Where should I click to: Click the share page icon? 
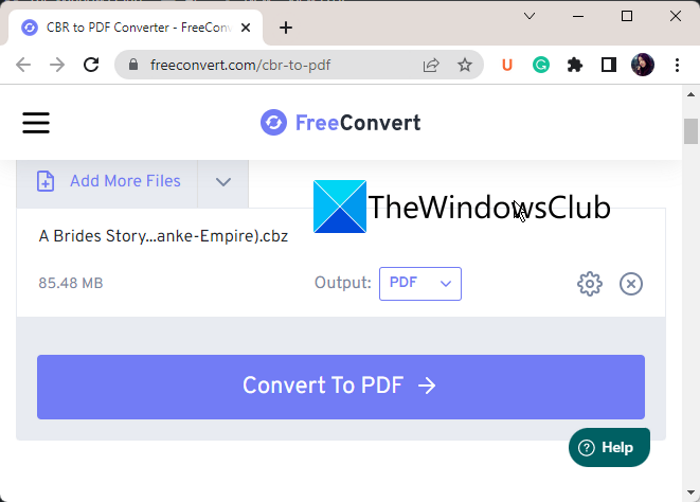coord(431,65)
